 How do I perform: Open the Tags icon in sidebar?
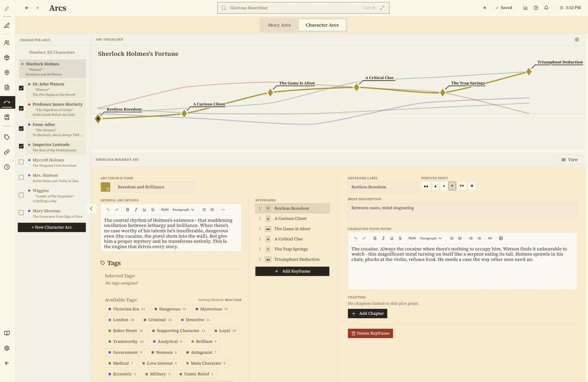pyautogui.click(x=7, y=137)
